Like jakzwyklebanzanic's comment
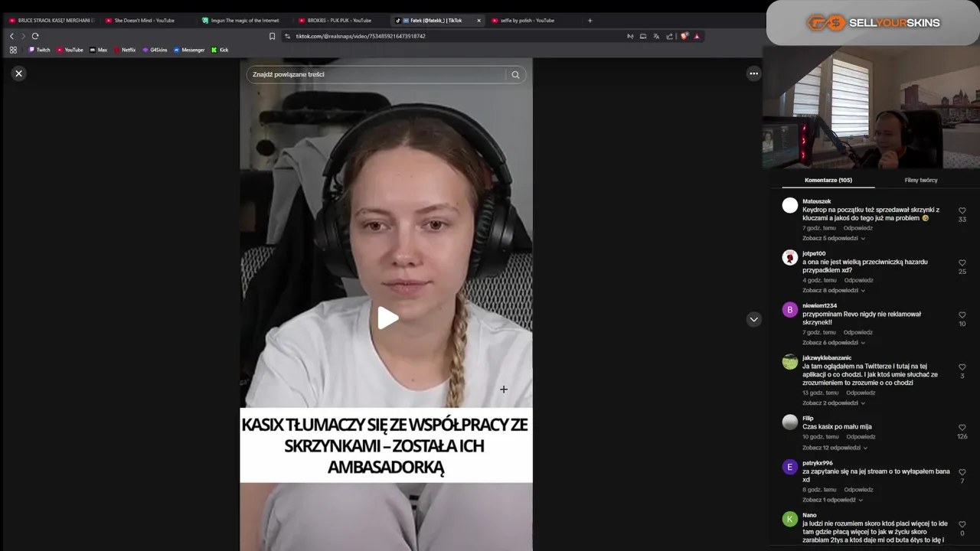Image resolution: width=980 pixels, height=551 pixels. [x=962, y=367]
